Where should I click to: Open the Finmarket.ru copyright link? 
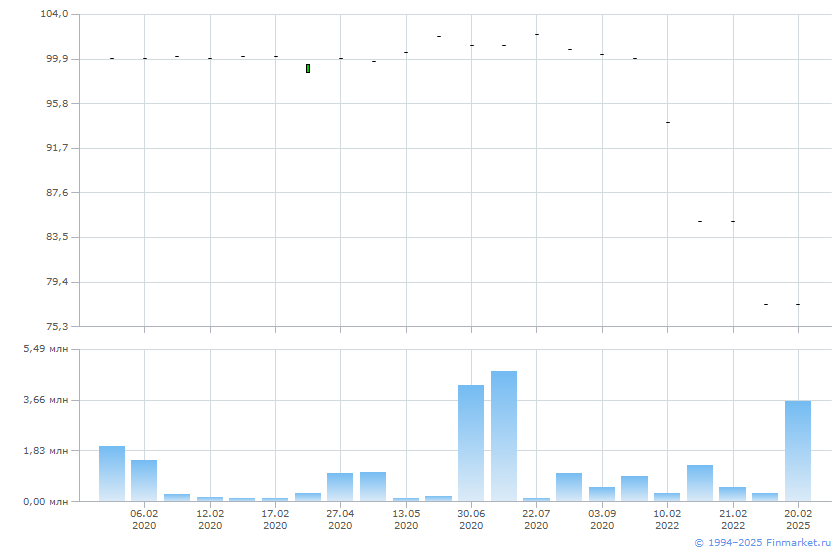click(762, 543)
